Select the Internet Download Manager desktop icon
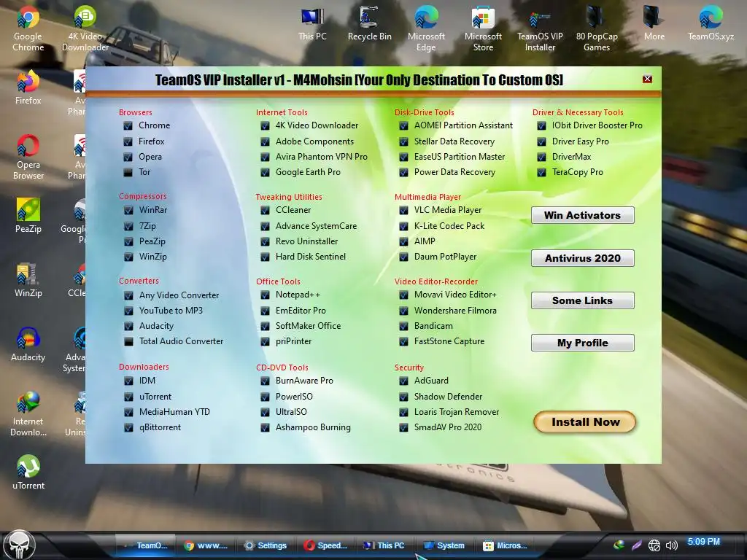The height and width of the screenshot is (560, 747). [x=28, y=414]
